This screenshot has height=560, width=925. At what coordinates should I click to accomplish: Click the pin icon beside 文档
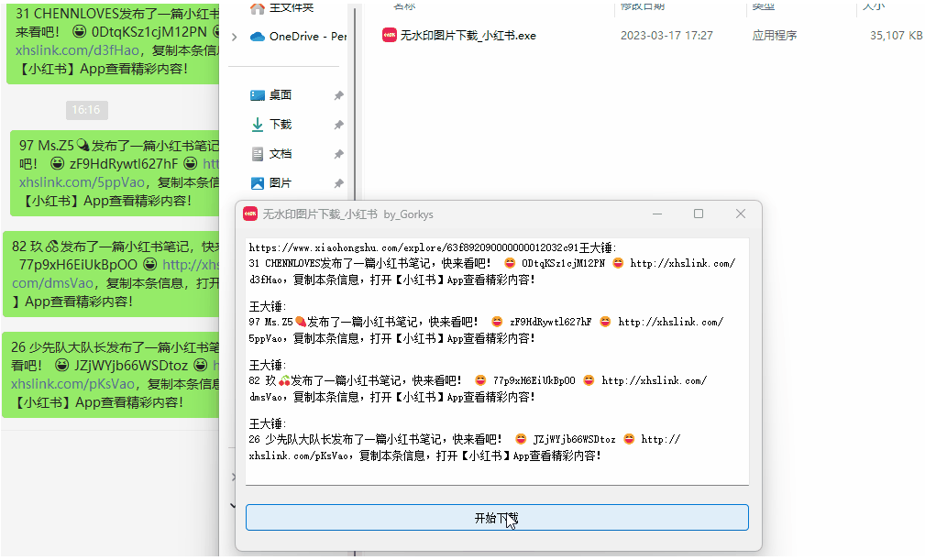(338, 155)
